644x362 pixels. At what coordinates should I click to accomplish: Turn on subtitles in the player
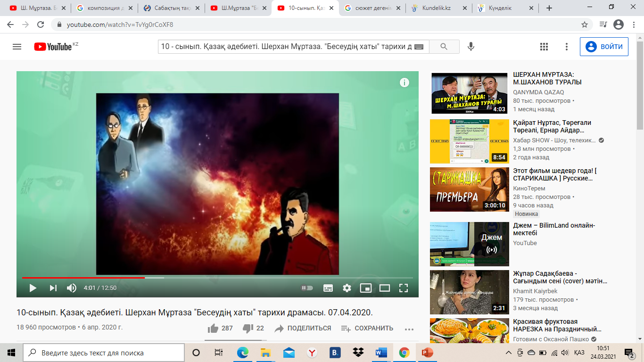[x=328, y=288]
